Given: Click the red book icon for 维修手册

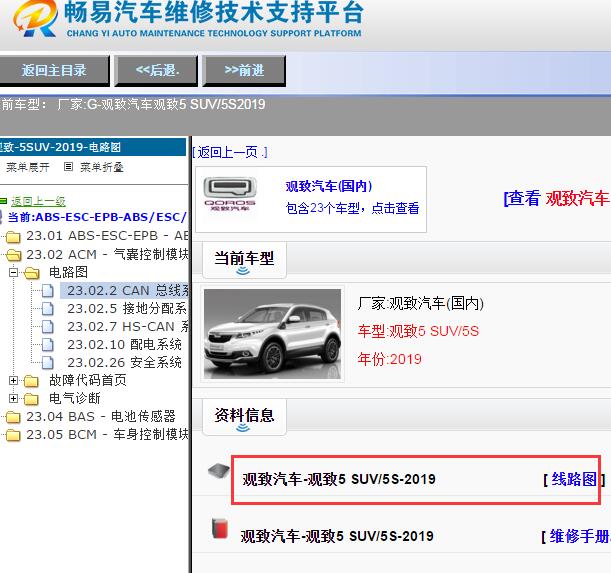Looking at the screenshot, I should pyautogui.click(x=220, y=529).
